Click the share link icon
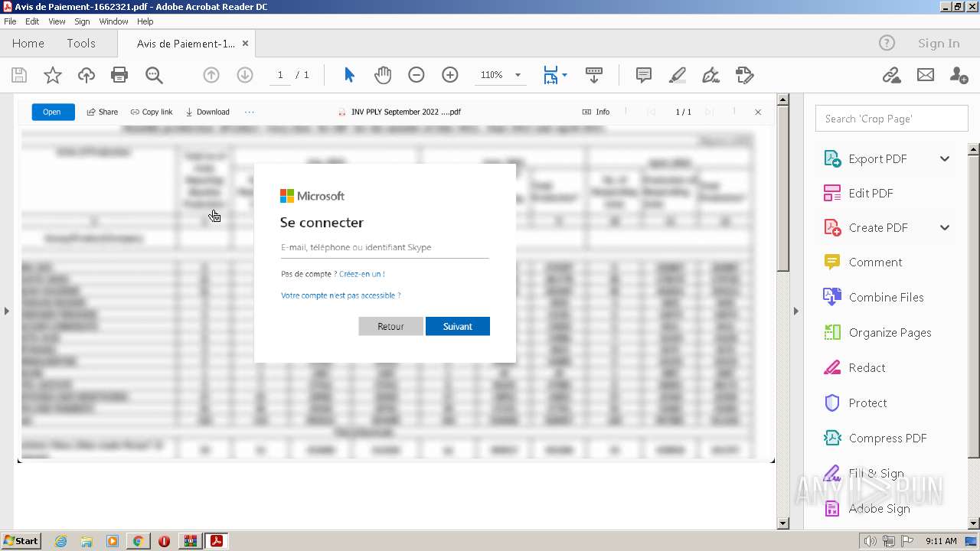Viewport: 980px width, 551px height. (891, 75)
